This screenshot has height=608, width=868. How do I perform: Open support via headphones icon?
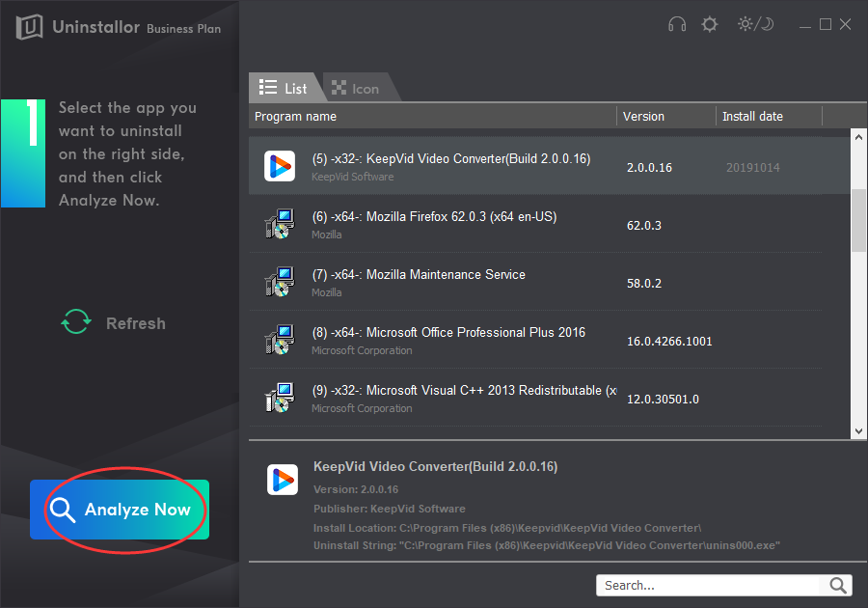pyautogui.click(x=676, y=24)
